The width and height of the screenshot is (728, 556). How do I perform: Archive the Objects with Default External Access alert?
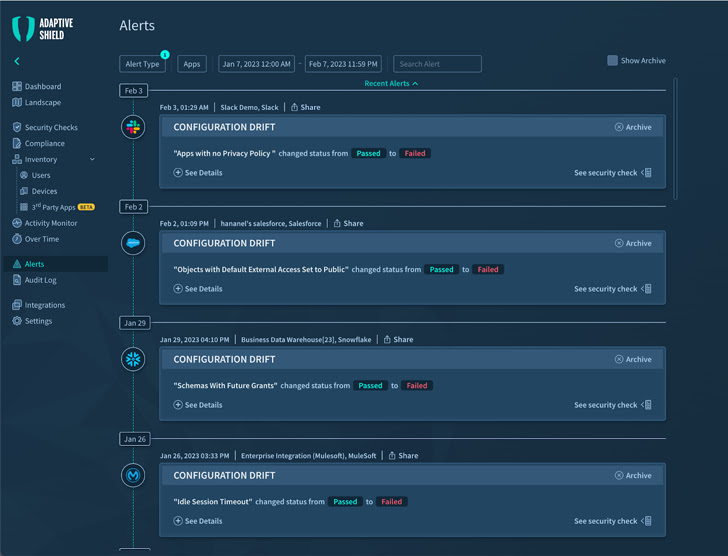coord(633,243)
